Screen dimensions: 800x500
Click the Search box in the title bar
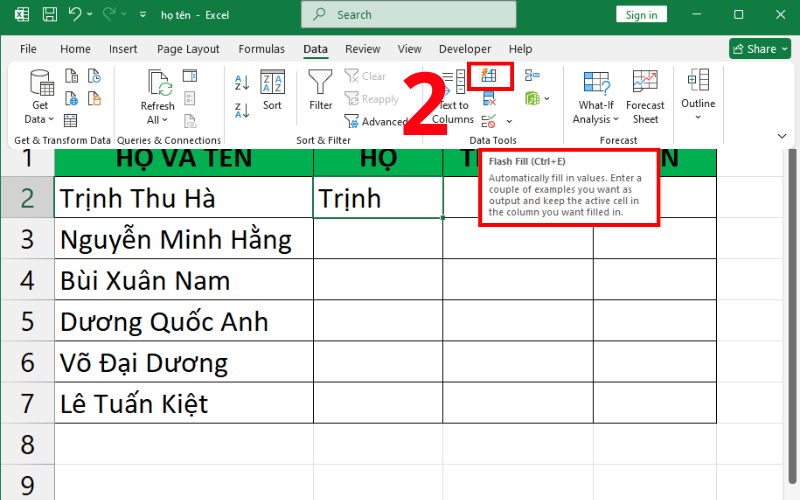point(409,15)
